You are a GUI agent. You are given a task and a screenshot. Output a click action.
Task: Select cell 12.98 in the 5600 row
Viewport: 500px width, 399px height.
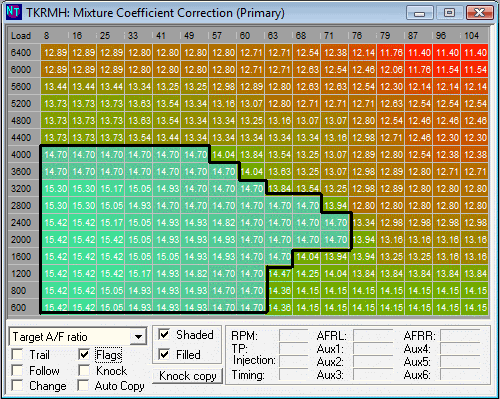[223, 87]
